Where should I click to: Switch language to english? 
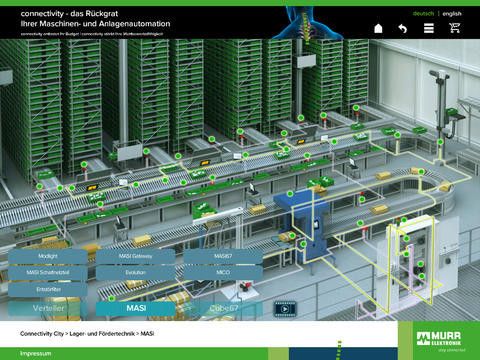(452, 14)
